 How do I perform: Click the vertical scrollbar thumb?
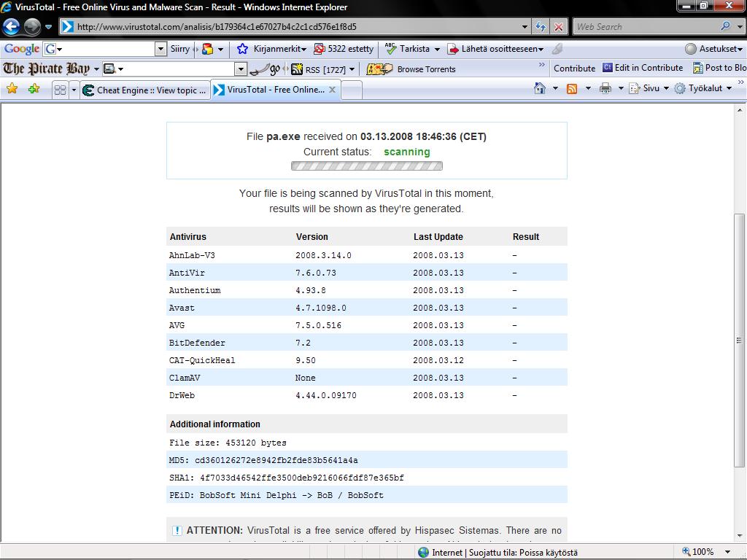[x=739, y=341]
